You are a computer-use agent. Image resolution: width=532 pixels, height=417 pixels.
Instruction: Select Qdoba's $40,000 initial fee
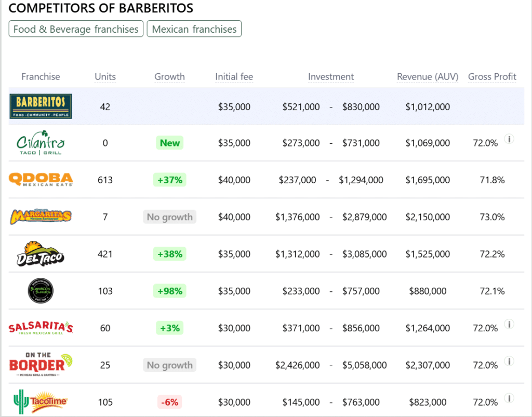[x=234, y=180]
